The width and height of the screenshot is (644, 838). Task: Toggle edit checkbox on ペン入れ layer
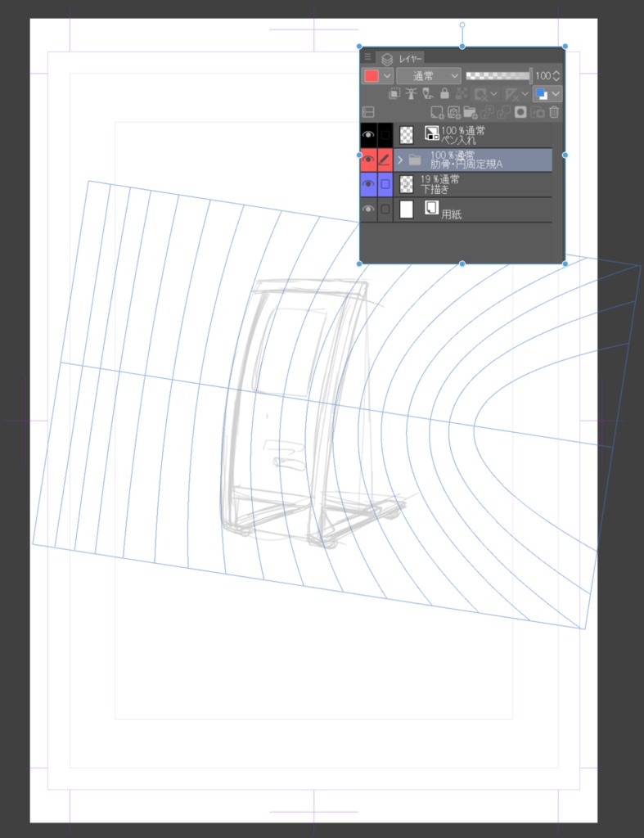pyautogui.click(x=385, y=135)
